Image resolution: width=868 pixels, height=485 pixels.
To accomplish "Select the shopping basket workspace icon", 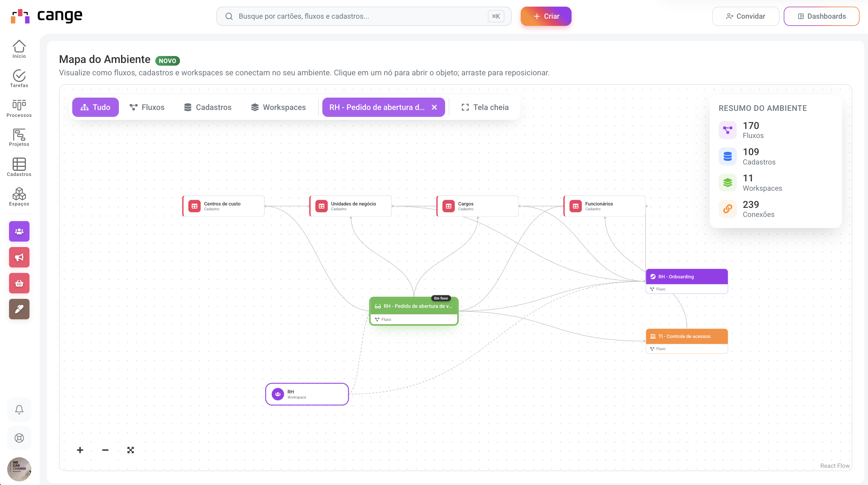I will tap(19, 283).
